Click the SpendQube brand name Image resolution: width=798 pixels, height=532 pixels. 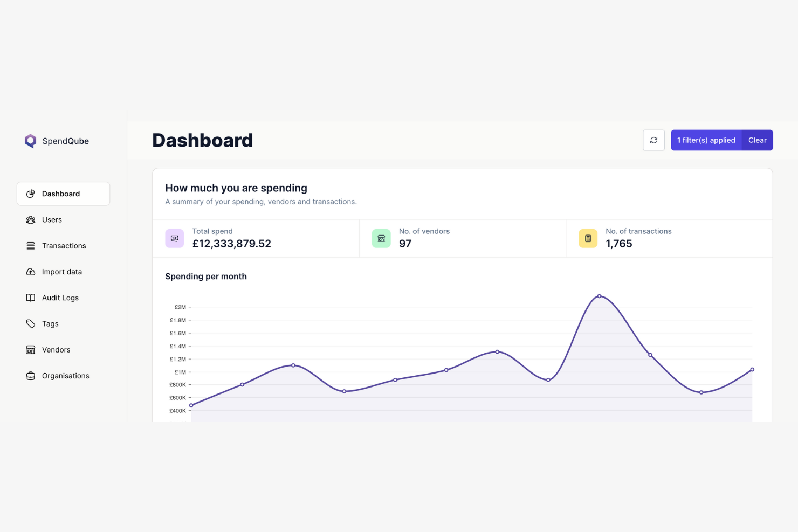tap(66, 141)
